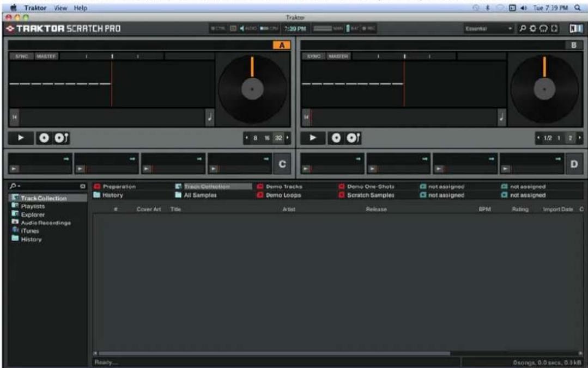Open Preferences via the gear icon
The image size is (588, 368).
point(533,28)
